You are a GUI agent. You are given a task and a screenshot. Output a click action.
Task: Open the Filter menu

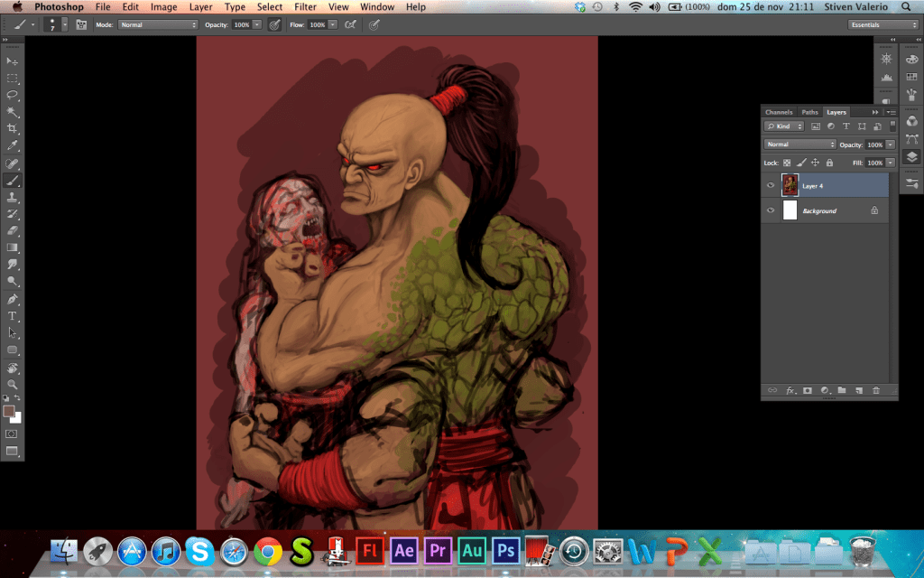point(305,6)
